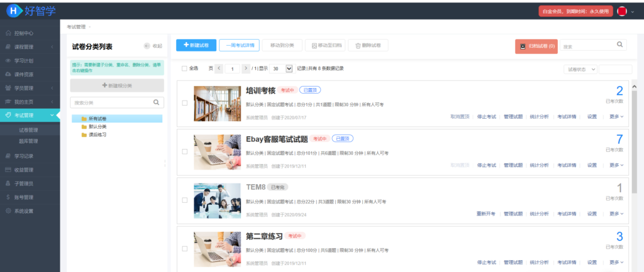Click the 新建根分类 button
The image size is (644, 272).
pyautogui.click(x=117, y=85)
